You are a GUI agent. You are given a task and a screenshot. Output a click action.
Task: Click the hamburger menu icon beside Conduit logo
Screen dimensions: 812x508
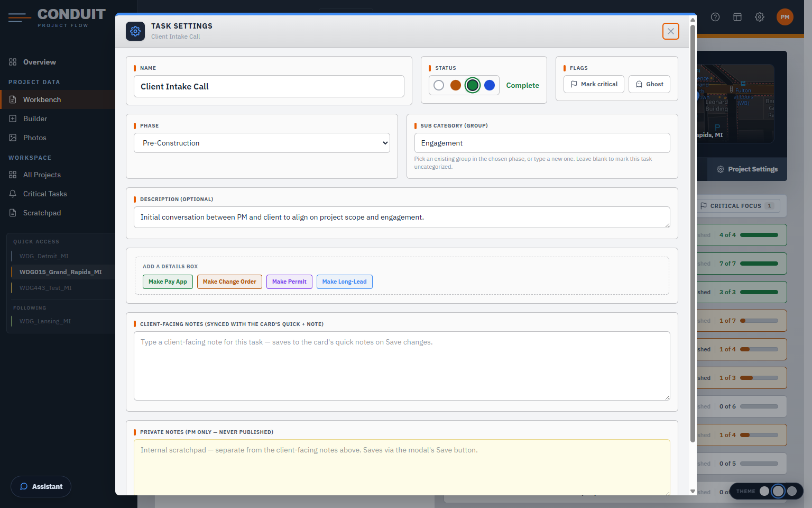pos(20,18)
